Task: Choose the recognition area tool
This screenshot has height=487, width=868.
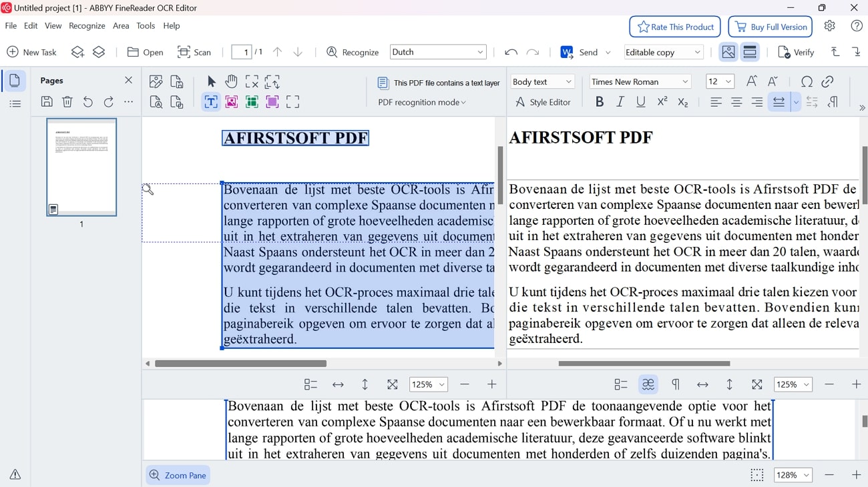Action: pyautogui.click(x=292, y=102)
